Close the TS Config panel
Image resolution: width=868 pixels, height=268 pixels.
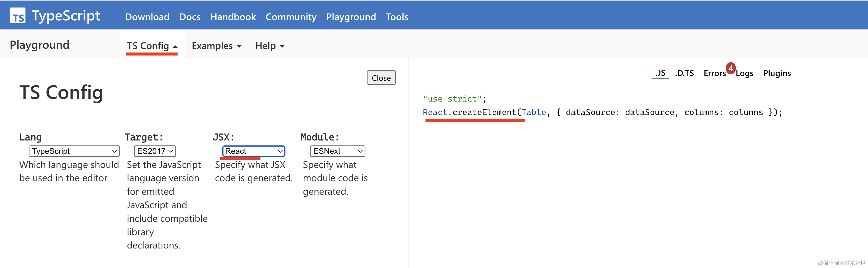click(x=381, y=78)
